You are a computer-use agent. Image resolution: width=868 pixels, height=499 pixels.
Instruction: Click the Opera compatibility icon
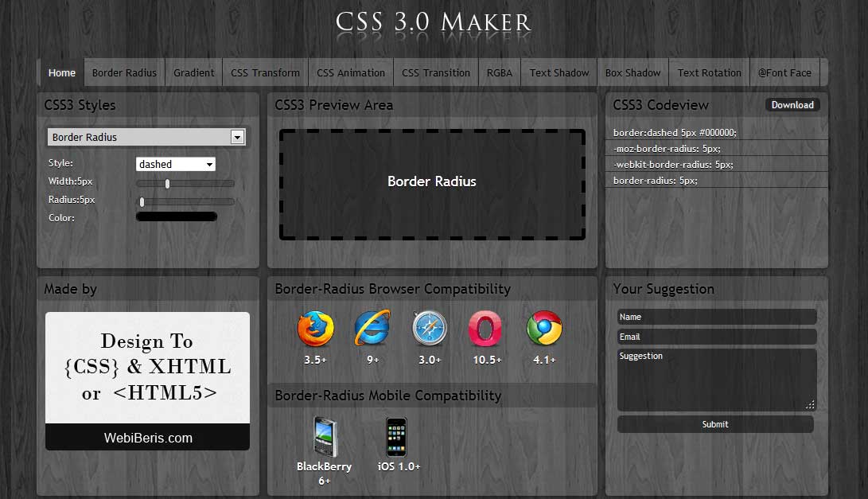485,328
